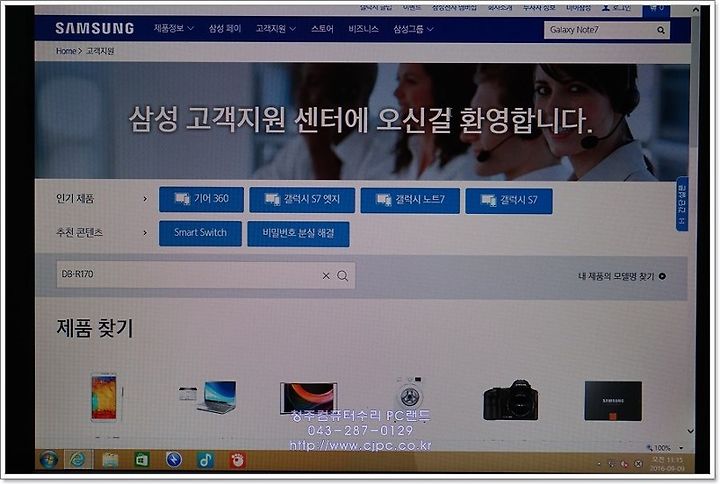Search for DB-R170 using magnifier icon
Screen dimensions: 720x484
[x=343, y=276]
